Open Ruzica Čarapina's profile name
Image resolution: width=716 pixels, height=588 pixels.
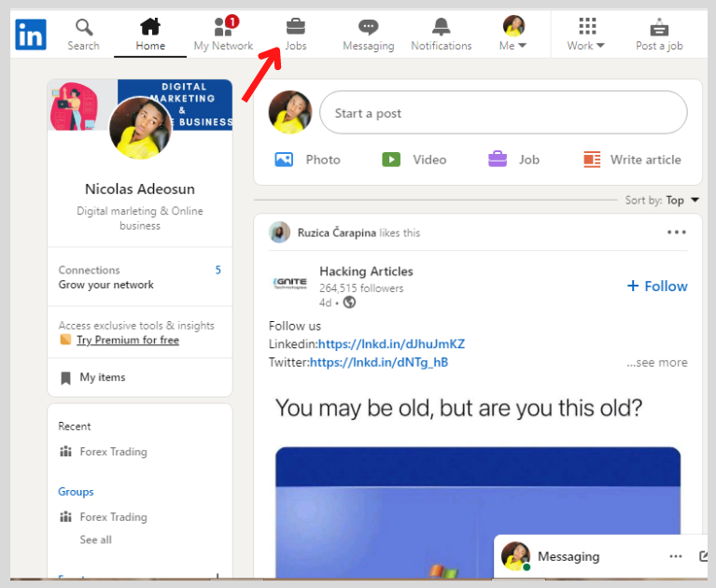[337, 232]
